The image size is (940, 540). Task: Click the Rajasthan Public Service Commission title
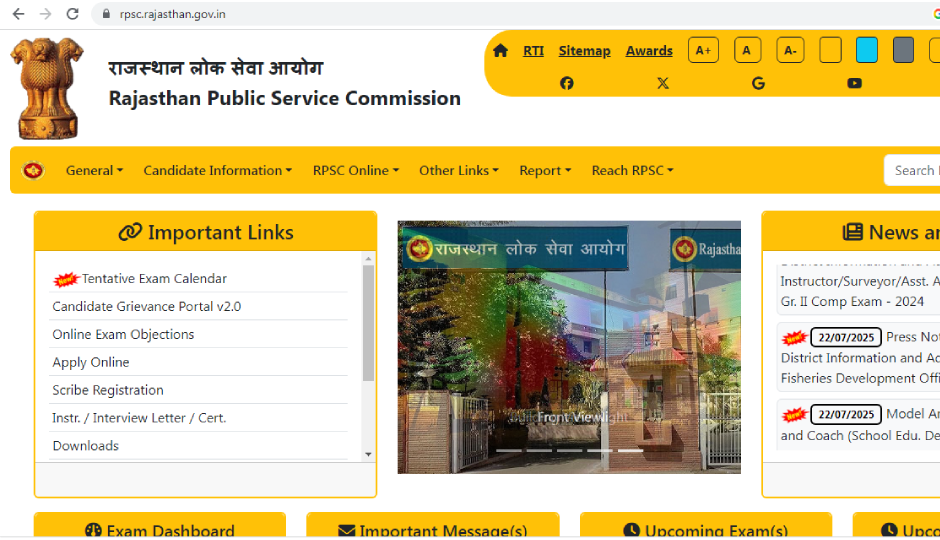tap(285, 98)
